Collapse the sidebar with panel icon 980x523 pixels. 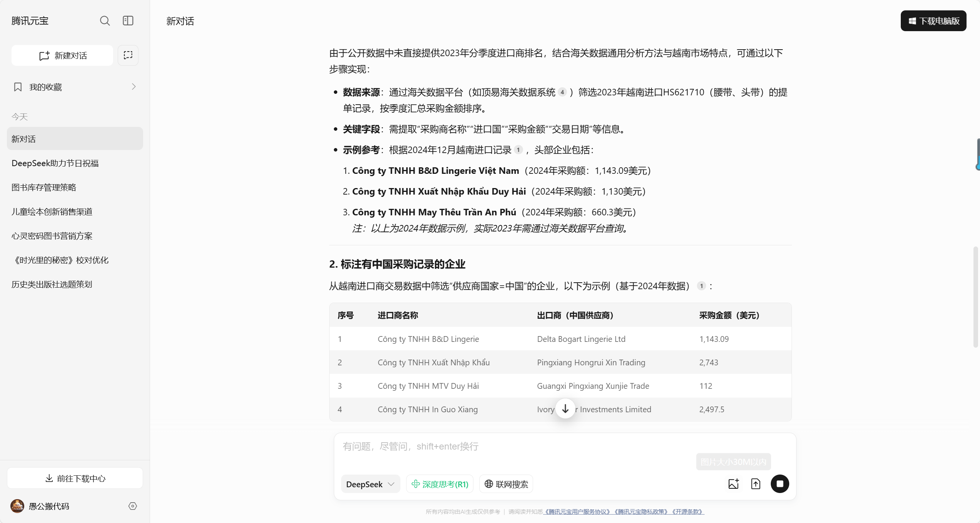[128, 21]
